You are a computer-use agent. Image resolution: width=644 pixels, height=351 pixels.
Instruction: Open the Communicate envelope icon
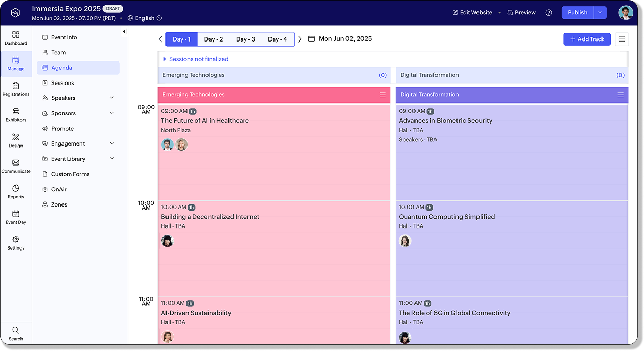pyautogui.click(x=16, y=162)
